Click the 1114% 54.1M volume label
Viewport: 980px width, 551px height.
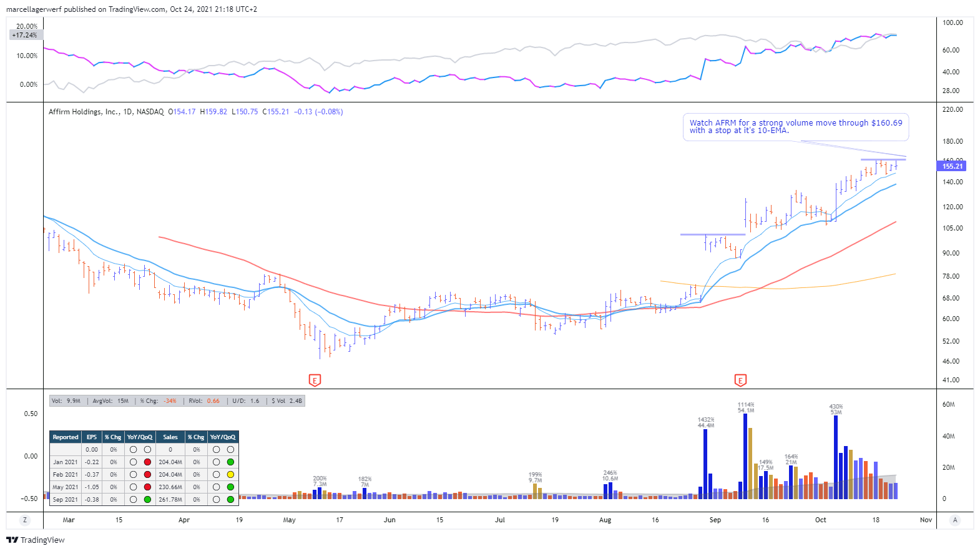click(x=746, y=407)
